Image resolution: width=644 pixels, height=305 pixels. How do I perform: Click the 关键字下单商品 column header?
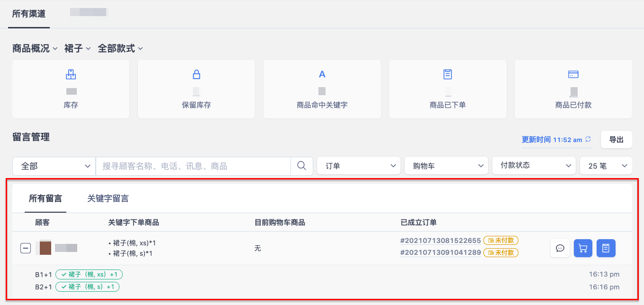134,223
